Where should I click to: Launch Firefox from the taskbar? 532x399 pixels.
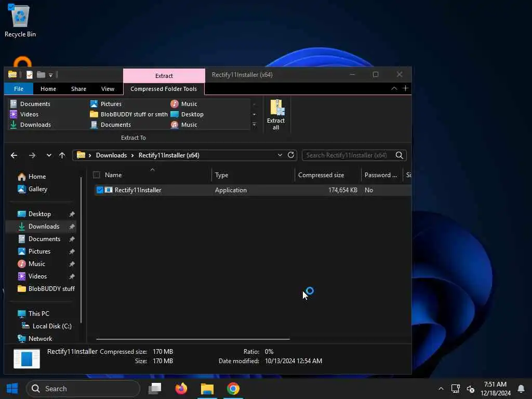pyautogui.click(x=181, y=389)
